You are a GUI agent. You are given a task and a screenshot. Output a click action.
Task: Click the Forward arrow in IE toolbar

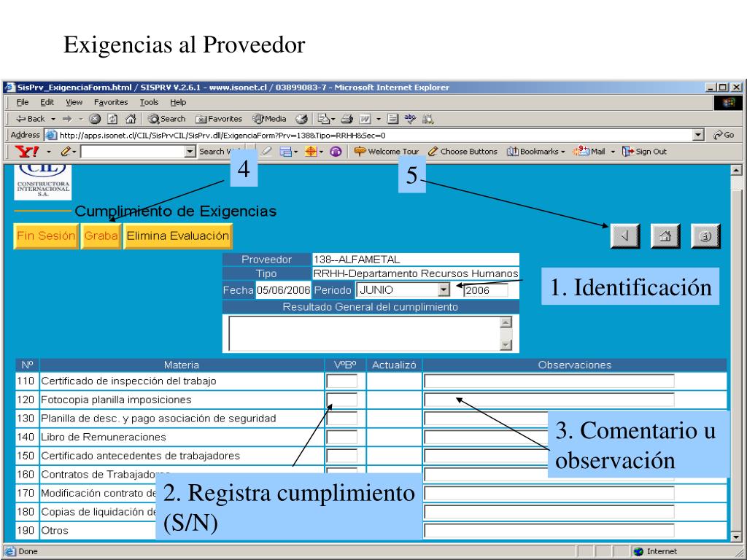[x=67, y=119]
